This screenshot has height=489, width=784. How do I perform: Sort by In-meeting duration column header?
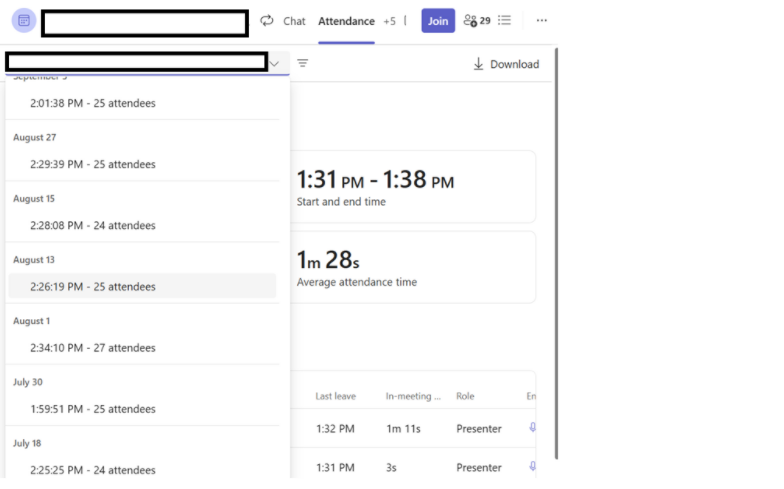coord(413,396)
